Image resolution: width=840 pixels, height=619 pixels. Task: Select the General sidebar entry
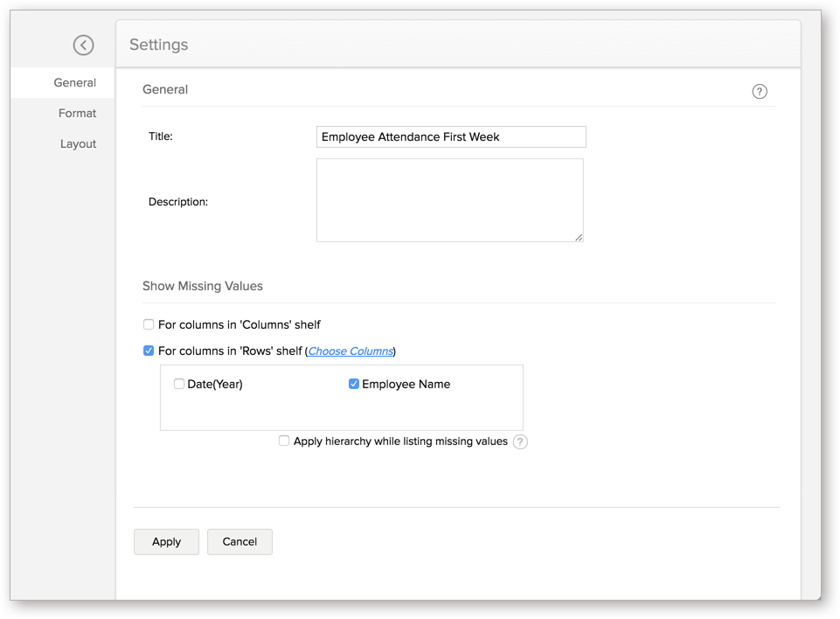[x=73, y=82]
